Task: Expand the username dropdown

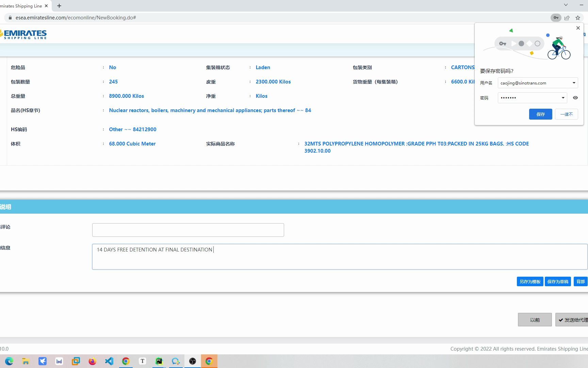Action: 574,83
